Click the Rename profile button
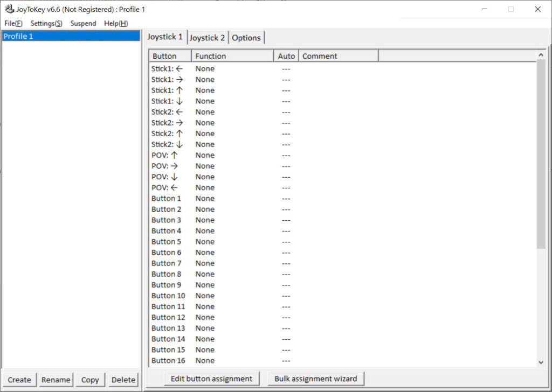The image size is (552, 392). tap(56, 380)
